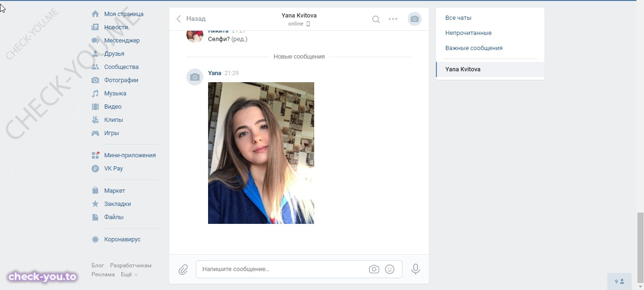Open Моя страница link
The height and width of the screenshot is (290, 644).
(x=124, y=14)
